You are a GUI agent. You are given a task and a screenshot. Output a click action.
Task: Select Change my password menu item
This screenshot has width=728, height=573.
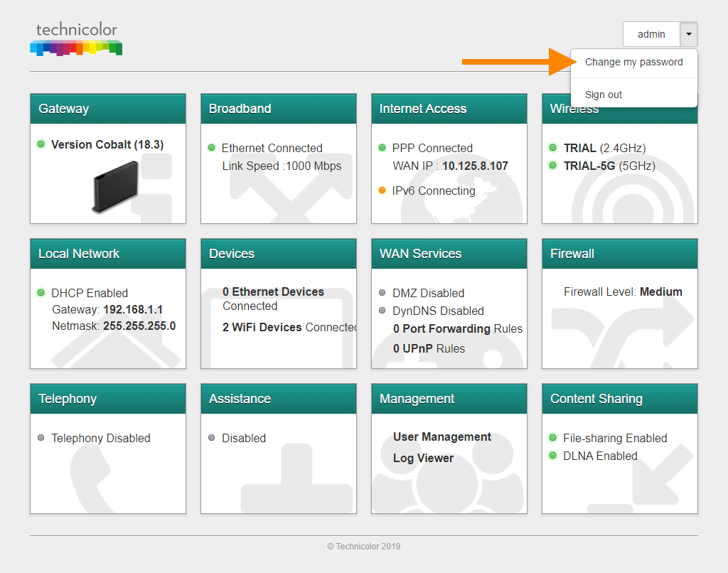[633, 63]
